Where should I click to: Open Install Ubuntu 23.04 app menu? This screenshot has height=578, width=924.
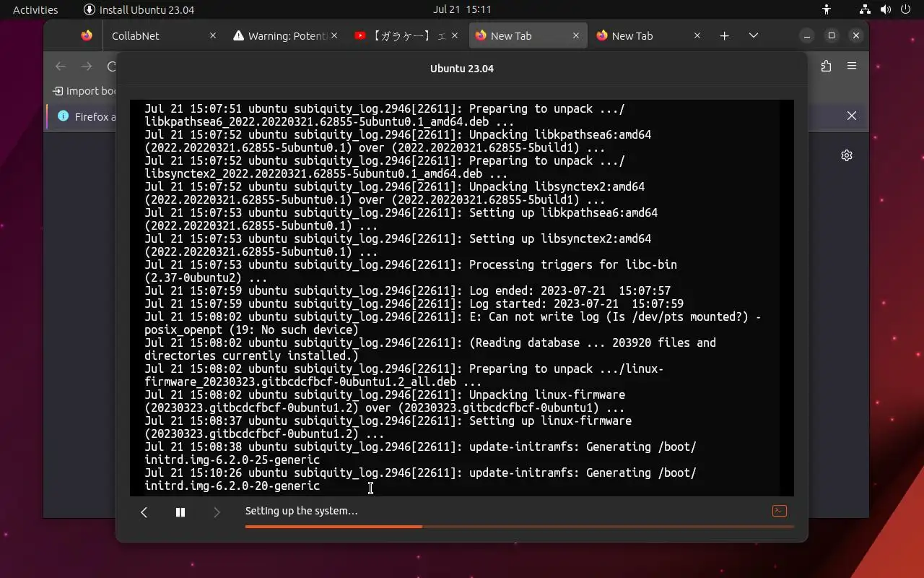coord(139,9)
